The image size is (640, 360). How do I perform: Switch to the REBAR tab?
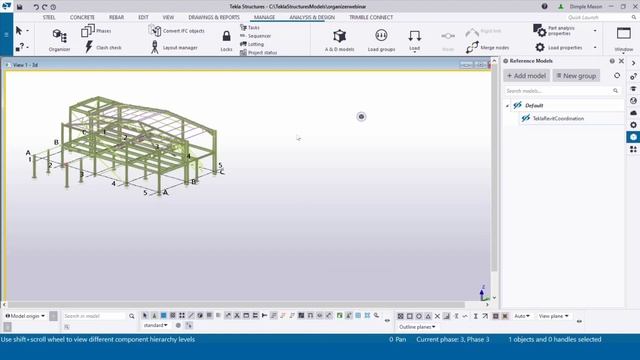tap(116, 18)
